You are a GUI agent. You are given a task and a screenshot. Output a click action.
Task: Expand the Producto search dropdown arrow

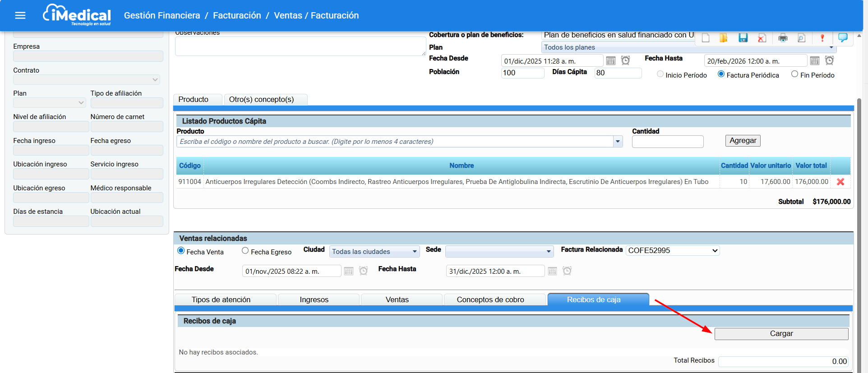(618, 142)
